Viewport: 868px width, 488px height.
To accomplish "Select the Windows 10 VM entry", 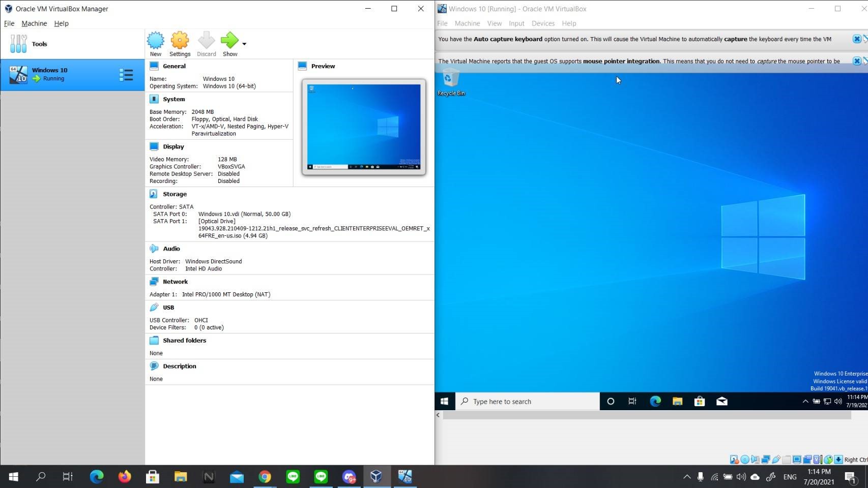I will click(x=72, y=75).
